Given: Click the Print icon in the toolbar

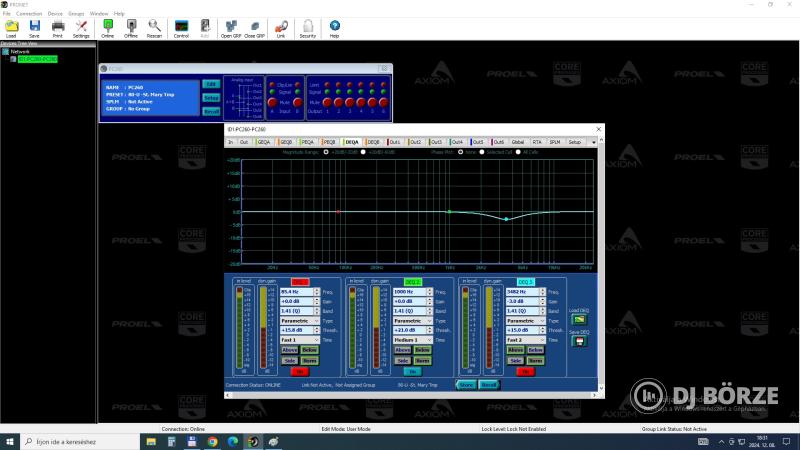Looking at the screenshot, I should coord(58,27).
